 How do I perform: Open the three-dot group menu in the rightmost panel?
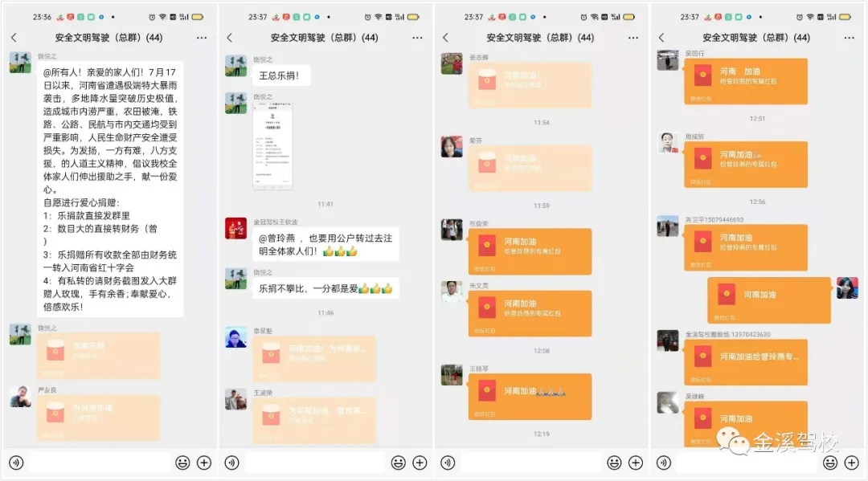tap(850, 38)
